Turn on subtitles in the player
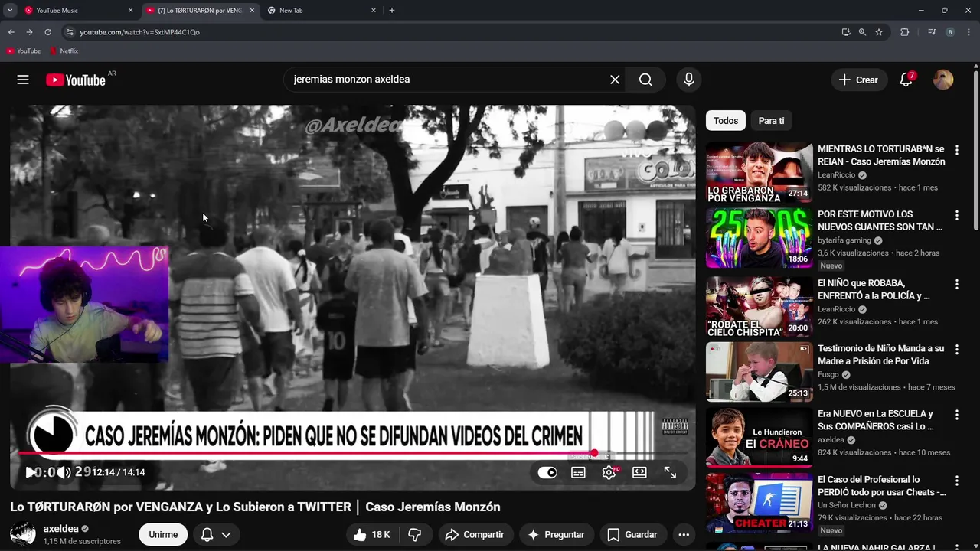The height and width of the screenshot is (551, 980). pos(578,473)
